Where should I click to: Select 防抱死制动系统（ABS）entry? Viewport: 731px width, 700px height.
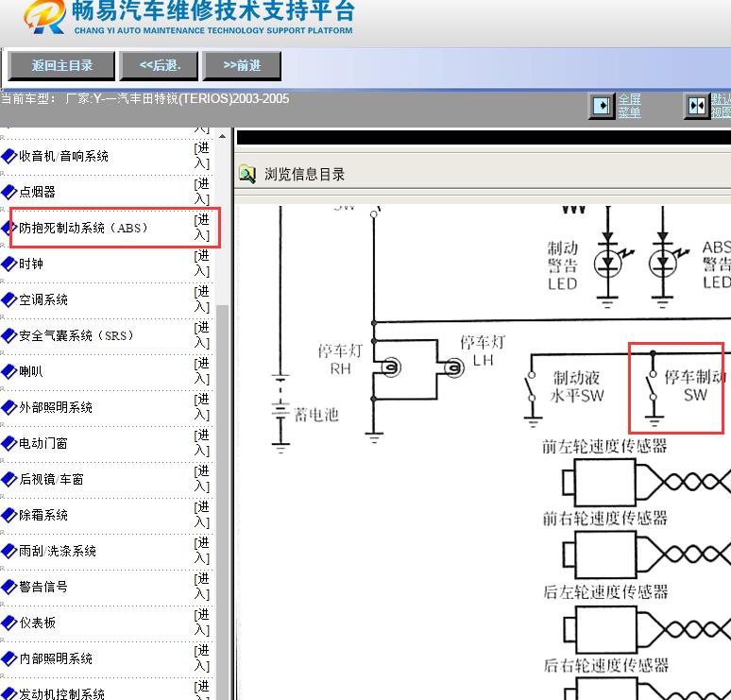(83, 228)
